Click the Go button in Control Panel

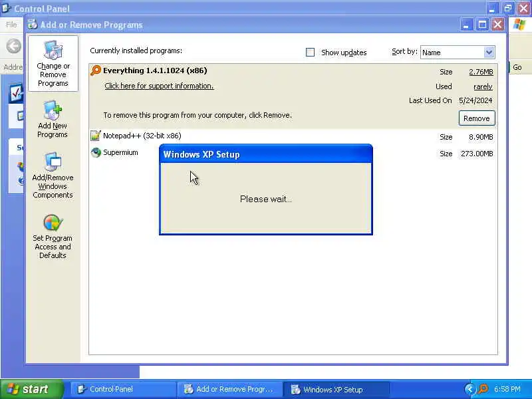[x=517, y=67]
